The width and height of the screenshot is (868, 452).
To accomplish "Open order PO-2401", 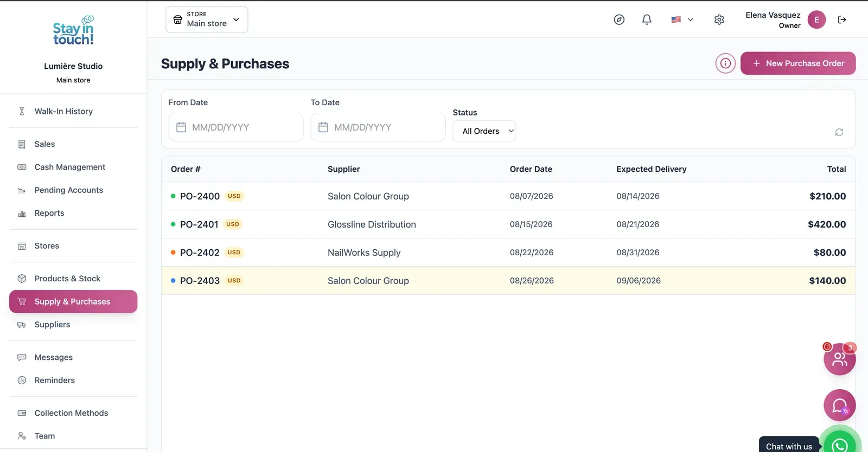I will [x=508, y=224].
